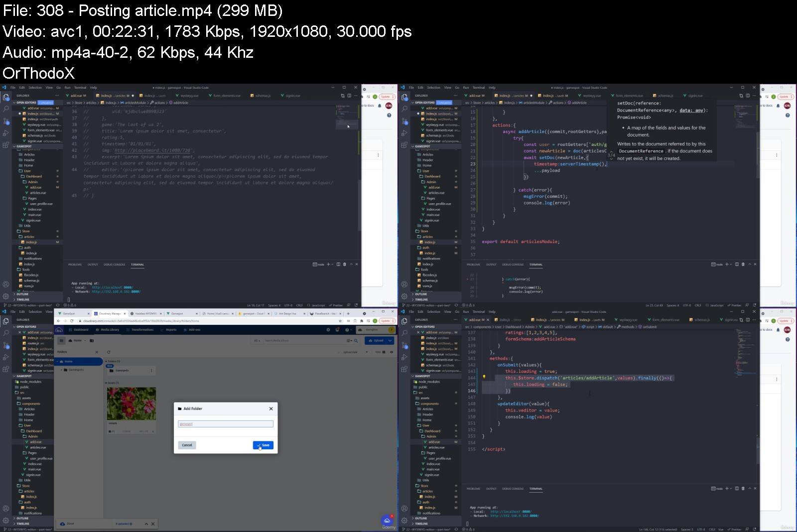Open Transformations in Cloudinary nav bar
Viewport: 797px width, 532px height.
click(142, 330)
